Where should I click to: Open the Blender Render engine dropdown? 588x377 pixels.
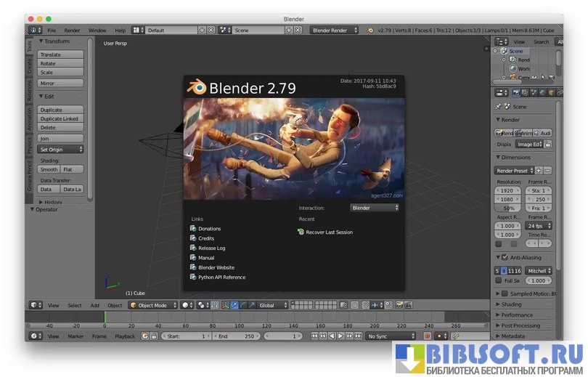point(334,31)
